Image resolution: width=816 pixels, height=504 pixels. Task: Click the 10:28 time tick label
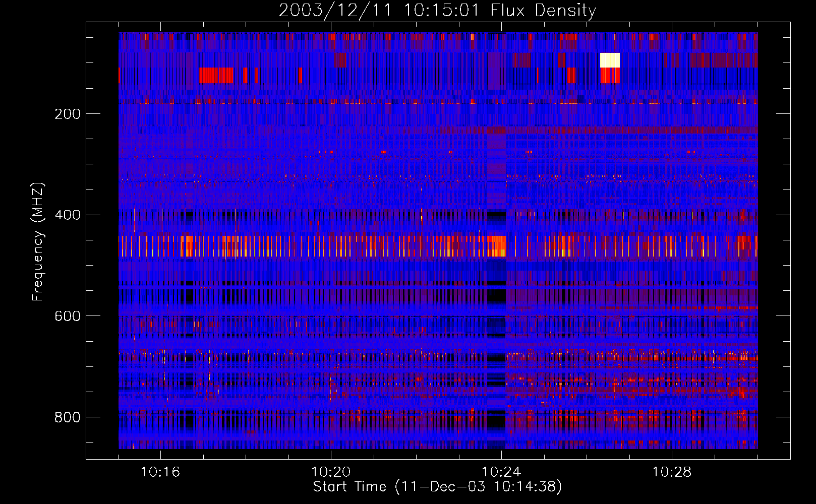click(672, 472)
